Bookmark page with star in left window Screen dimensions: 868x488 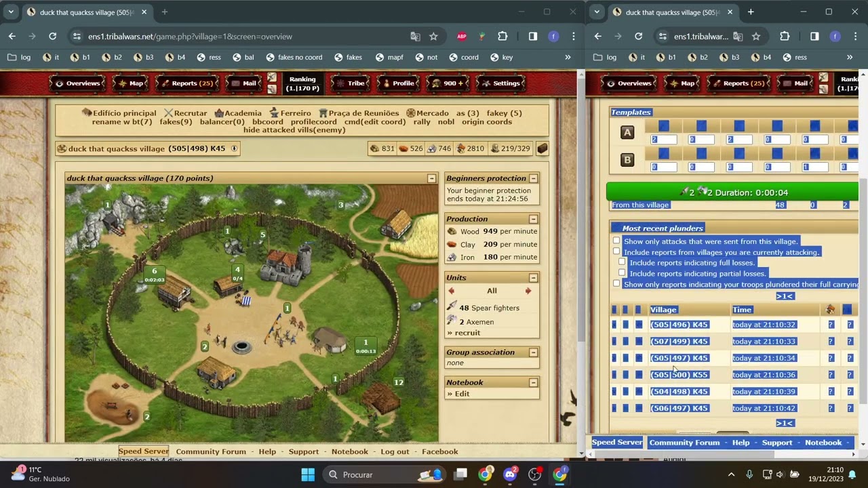pyautogui.click(x=433, y=37)
